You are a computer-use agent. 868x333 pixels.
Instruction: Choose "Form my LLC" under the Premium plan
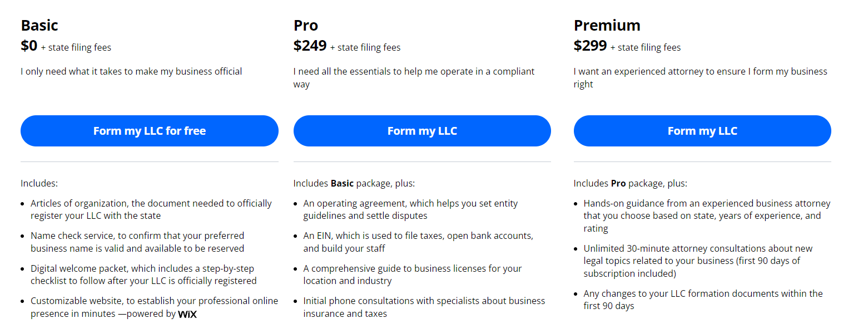(702, 131)
